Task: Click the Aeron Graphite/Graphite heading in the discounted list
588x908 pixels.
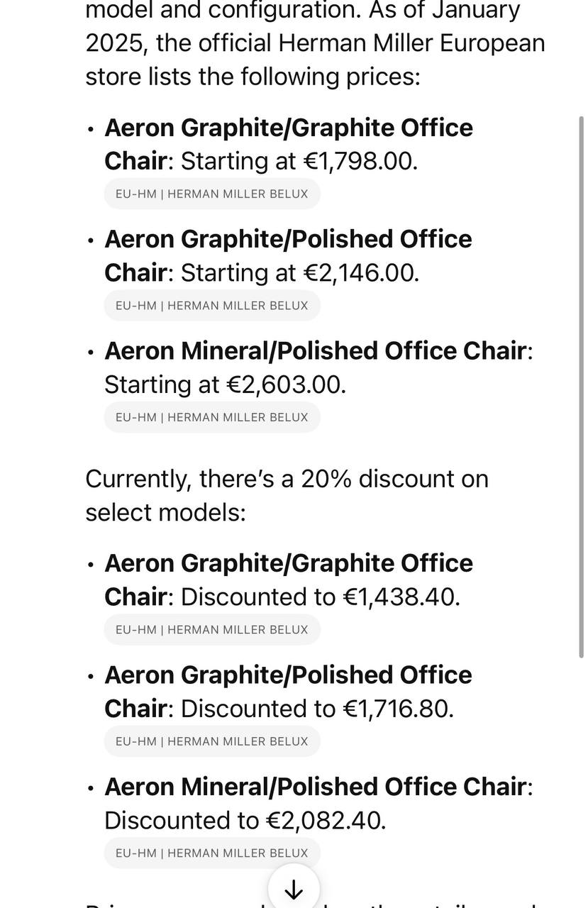Action: point(288,564)
